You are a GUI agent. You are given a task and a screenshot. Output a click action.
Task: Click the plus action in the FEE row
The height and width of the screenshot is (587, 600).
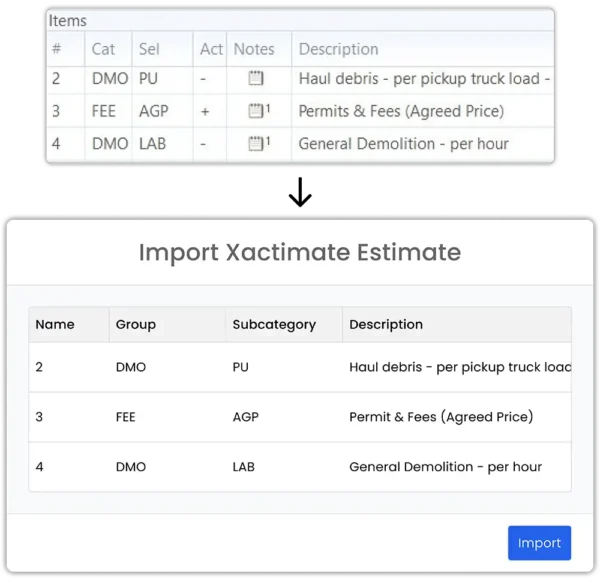(205, 112)
